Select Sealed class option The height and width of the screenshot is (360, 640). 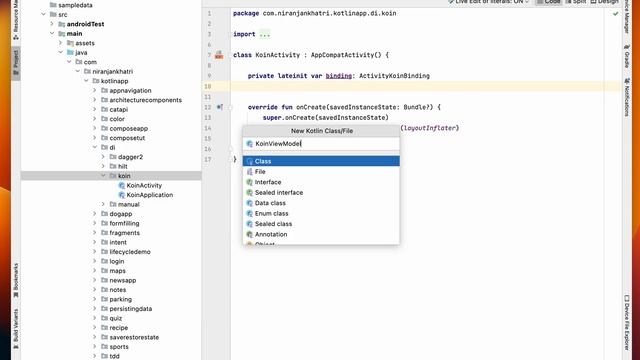(321, 224)
